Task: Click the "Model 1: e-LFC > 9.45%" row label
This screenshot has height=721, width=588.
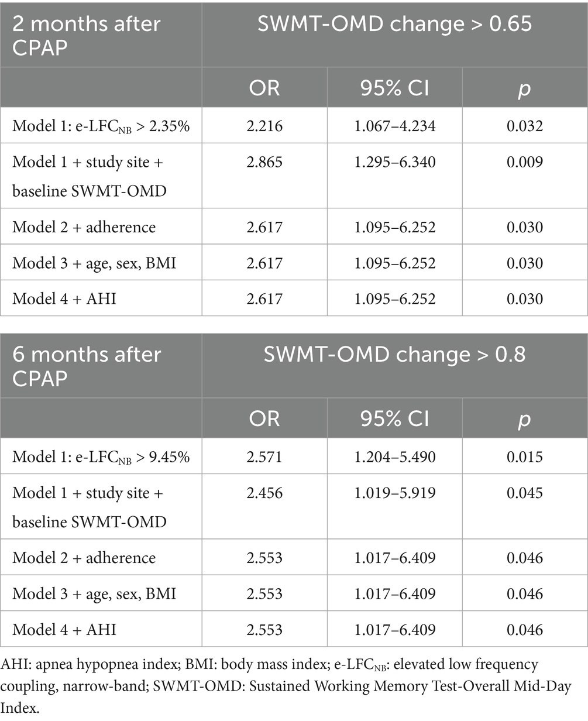Action: click(101, 456)
